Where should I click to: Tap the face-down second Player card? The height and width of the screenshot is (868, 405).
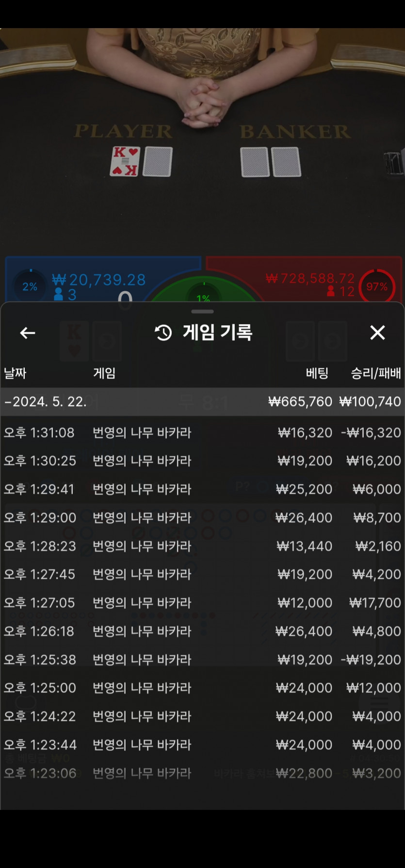[x=157, y=161]
